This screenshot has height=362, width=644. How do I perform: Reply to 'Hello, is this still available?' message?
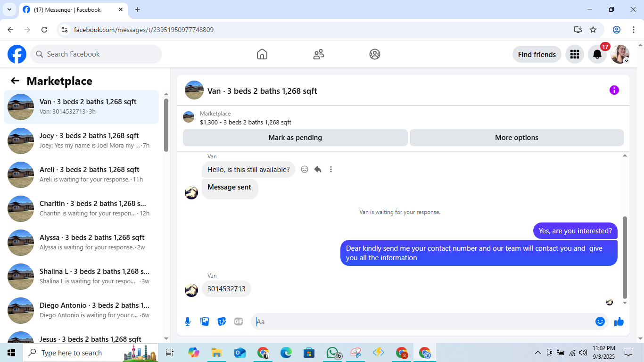click(x=318, y=169)
